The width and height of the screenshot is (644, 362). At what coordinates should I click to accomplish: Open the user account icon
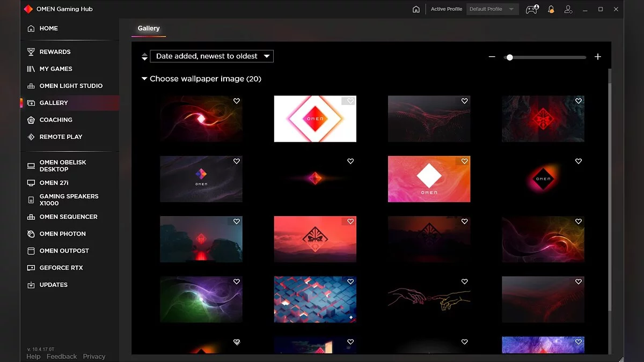[568, 9]
